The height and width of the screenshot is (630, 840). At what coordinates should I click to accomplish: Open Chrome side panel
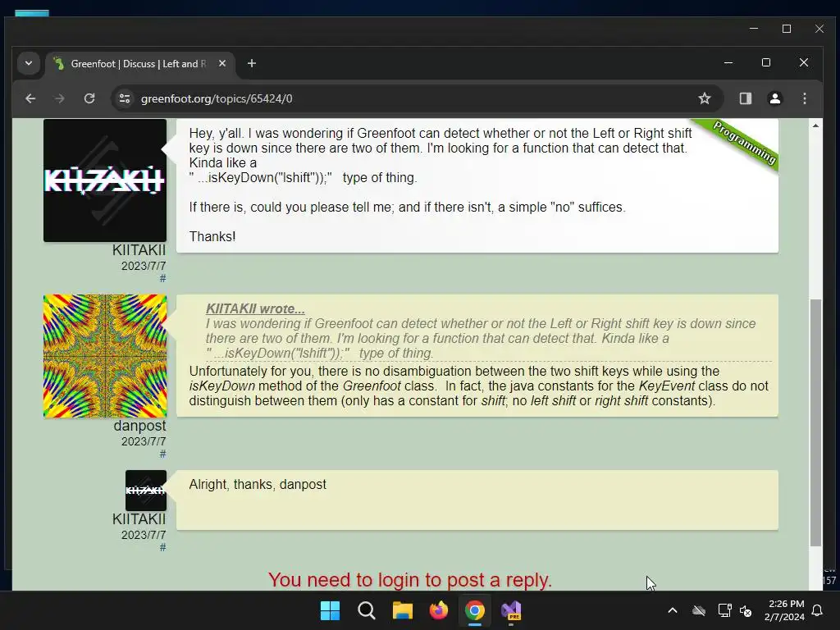tap(745, 98)
